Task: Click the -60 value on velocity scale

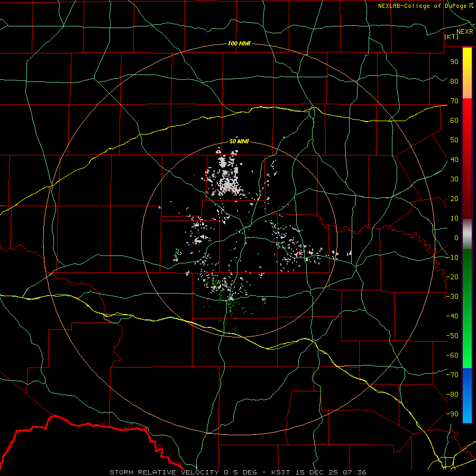Action: click(452, 355)
